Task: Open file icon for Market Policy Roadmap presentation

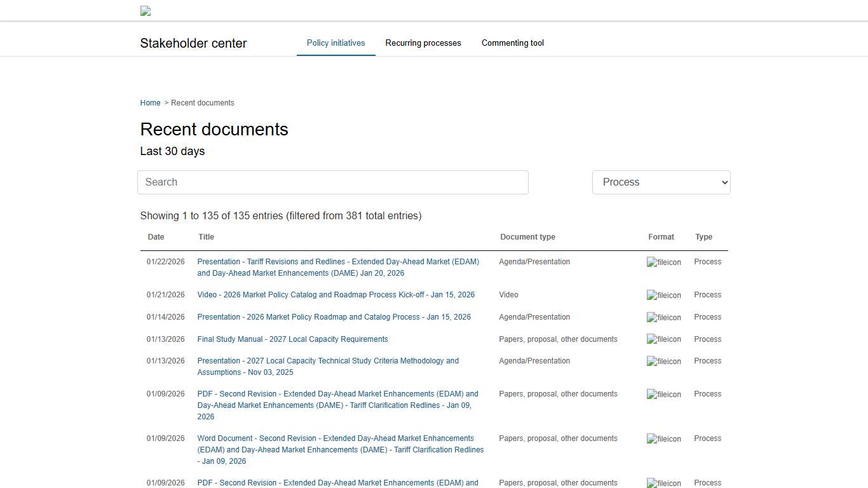Action: [663, 317]
